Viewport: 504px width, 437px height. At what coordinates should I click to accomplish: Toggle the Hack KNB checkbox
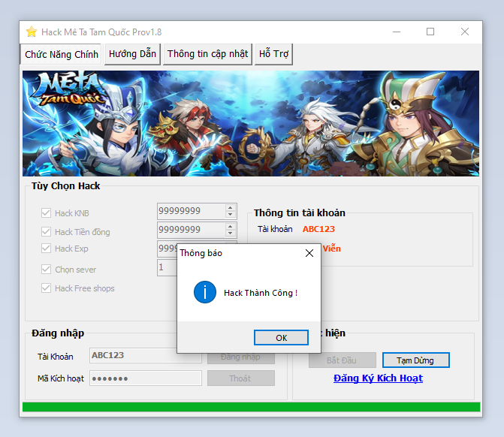(46, 212)
